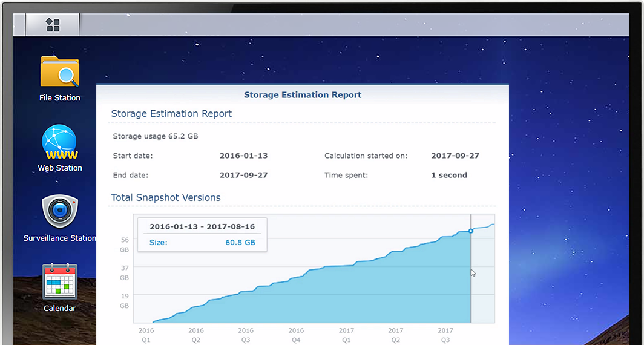Click the 19 GB y-axis label
The width and height of the screenshot is (644, 345).
(x=124, y=300)
